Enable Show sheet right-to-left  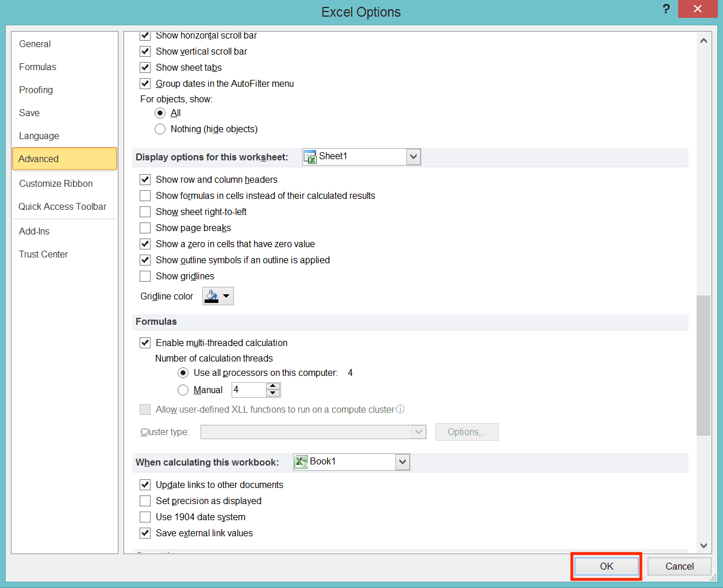145,212
